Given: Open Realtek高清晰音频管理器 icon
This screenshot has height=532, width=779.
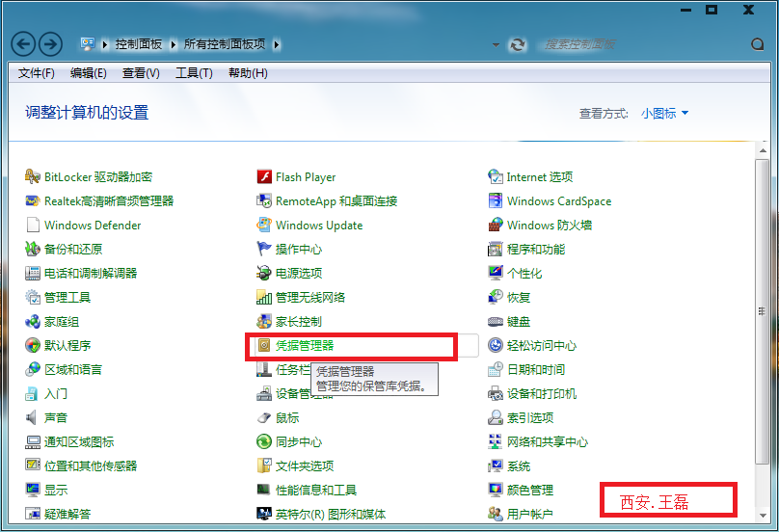Looking at the screenshot, I should [x=32, y=201].
